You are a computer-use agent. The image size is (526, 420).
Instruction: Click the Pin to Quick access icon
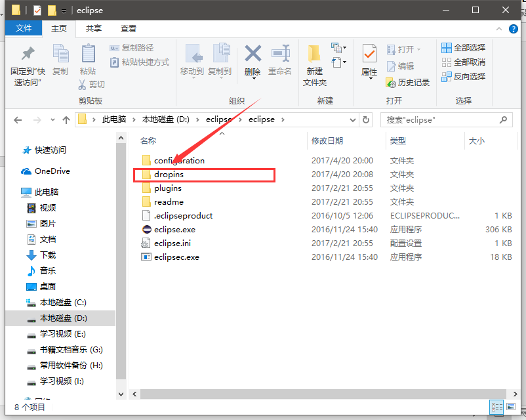click(x=28, y=54)
